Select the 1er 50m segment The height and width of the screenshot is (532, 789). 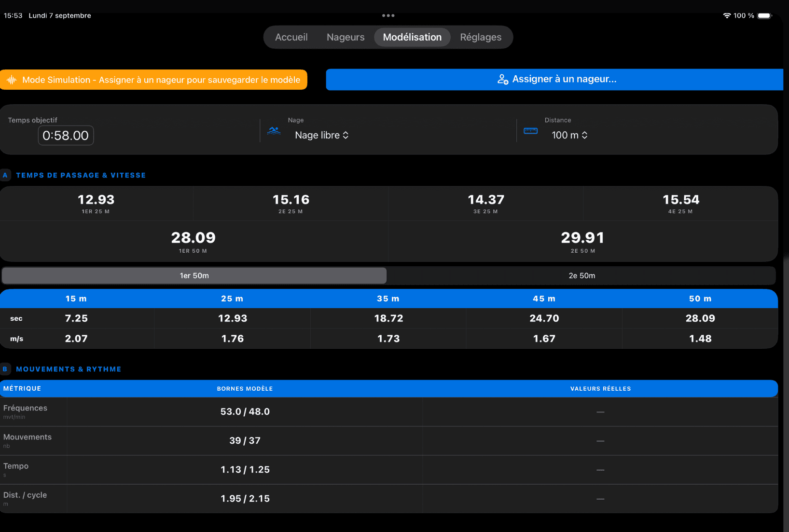[x=194, y=275]
